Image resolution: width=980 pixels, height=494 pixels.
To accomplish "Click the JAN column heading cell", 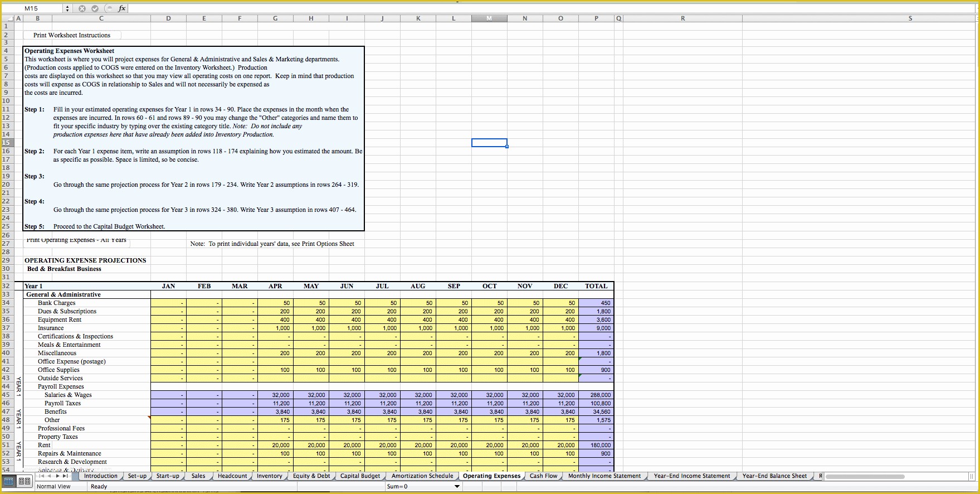I will (168, 286).
